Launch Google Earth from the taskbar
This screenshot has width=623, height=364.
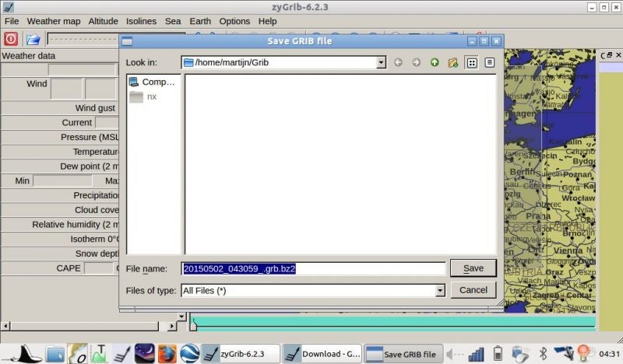[x=189, y=354]
